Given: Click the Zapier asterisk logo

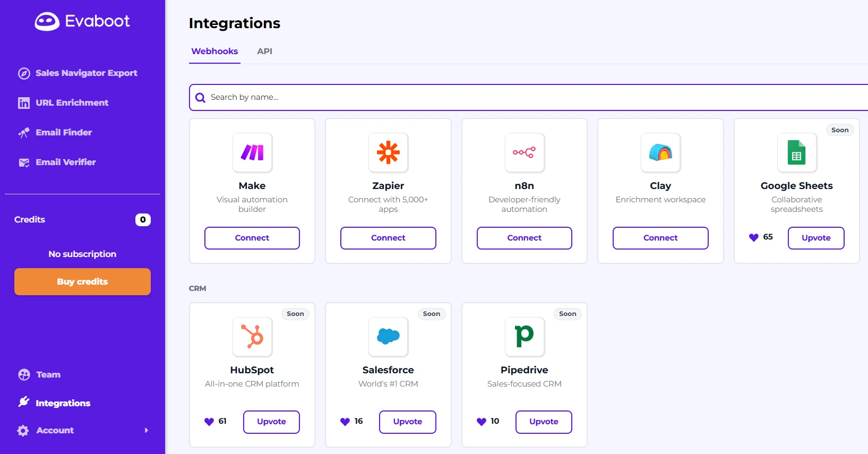Looking at the screenshot, I should click(x=388, y=153).
